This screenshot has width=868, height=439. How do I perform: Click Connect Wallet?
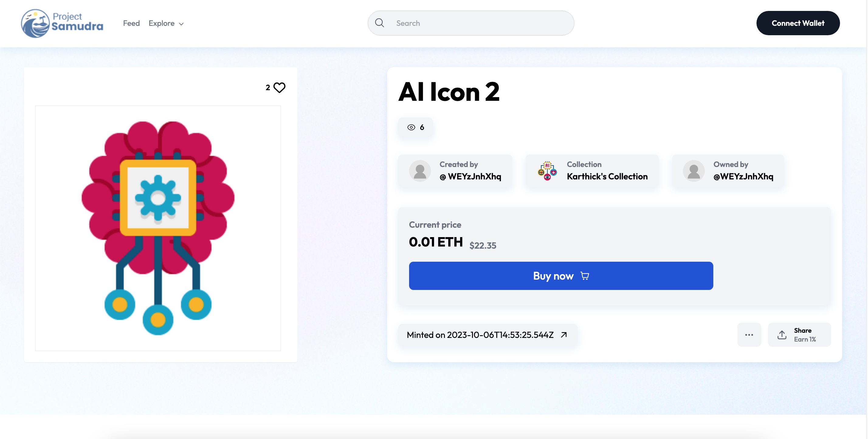pos(798,23)
